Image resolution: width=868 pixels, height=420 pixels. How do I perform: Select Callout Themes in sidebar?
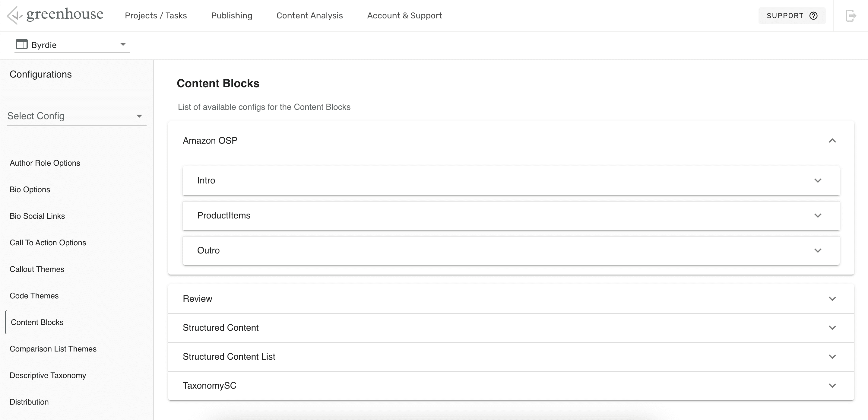coord(37,269)
